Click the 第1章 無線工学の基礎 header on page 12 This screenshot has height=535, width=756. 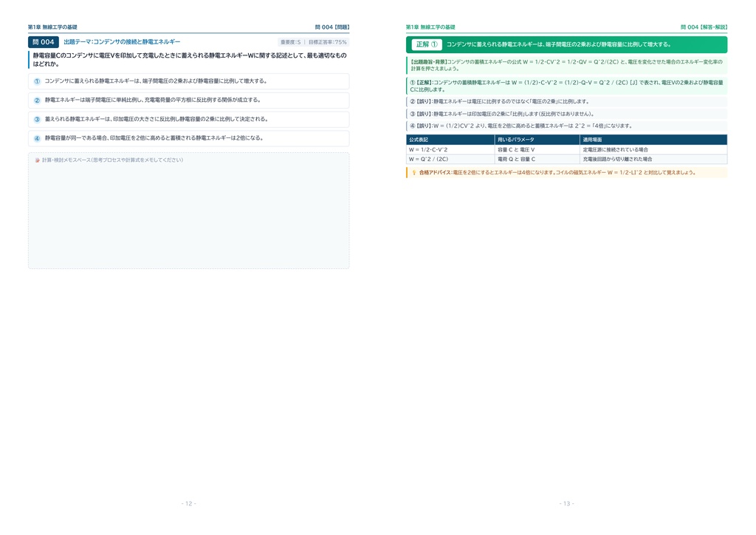(x=52, y=27)
